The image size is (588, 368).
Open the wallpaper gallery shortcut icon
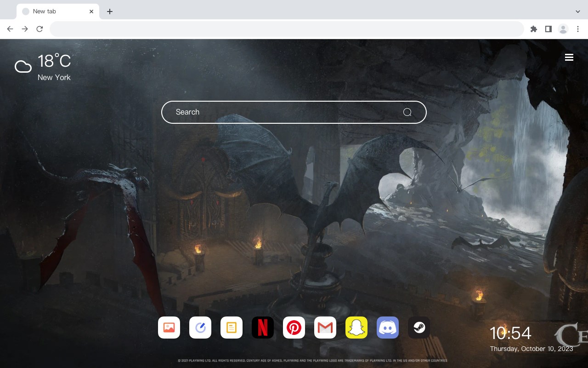(169, 328)
